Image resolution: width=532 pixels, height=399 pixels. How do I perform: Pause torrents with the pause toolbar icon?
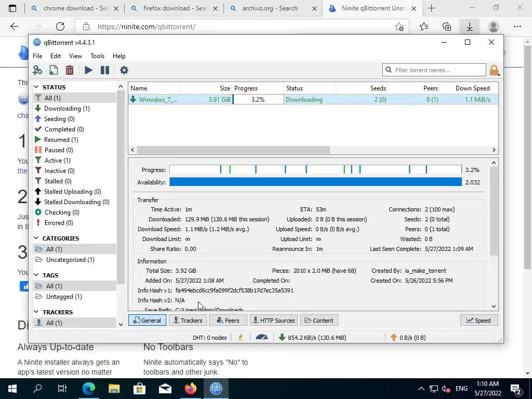[105, 70]
